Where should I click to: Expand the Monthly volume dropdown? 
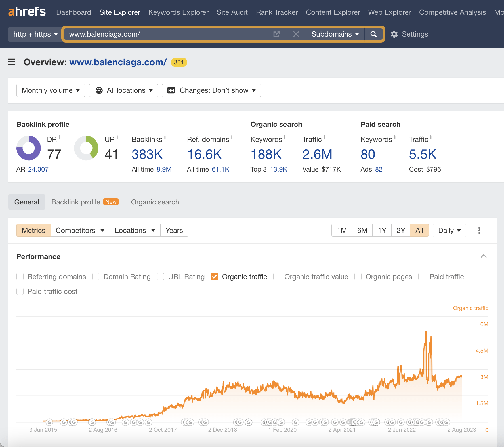[51, 90]
